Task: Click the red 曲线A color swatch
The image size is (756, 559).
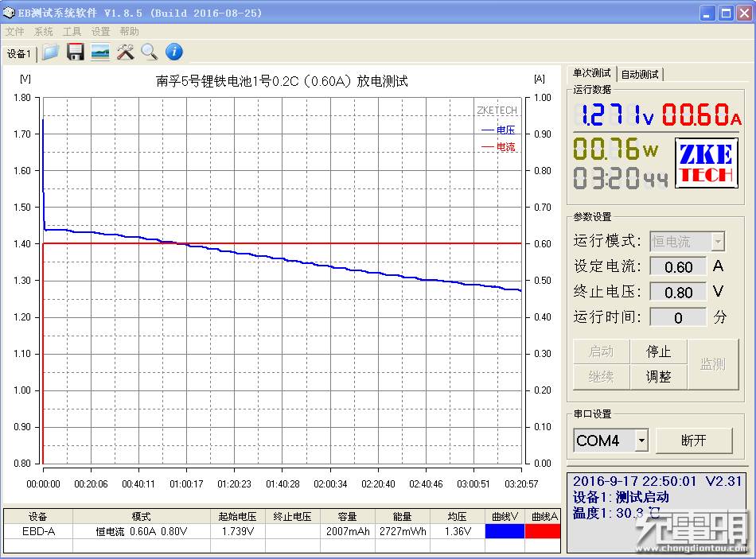Action: [543, 531]
